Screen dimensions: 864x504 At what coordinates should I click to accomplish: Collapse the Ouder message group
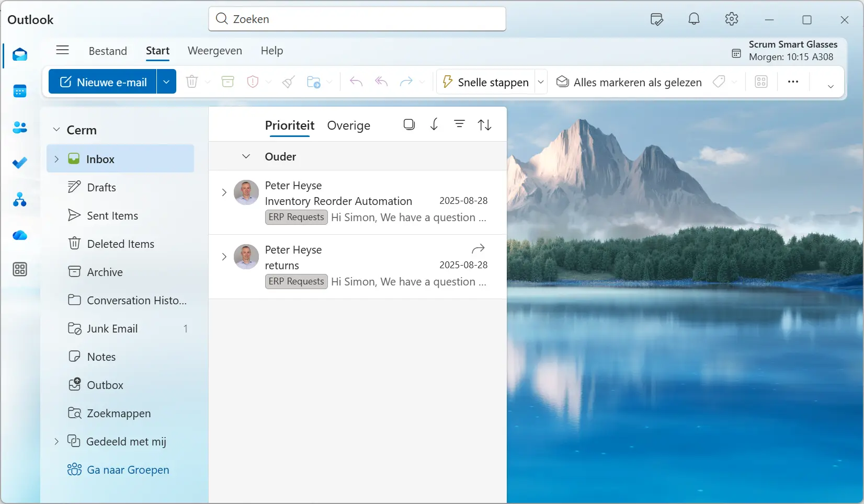click(246, 156)
